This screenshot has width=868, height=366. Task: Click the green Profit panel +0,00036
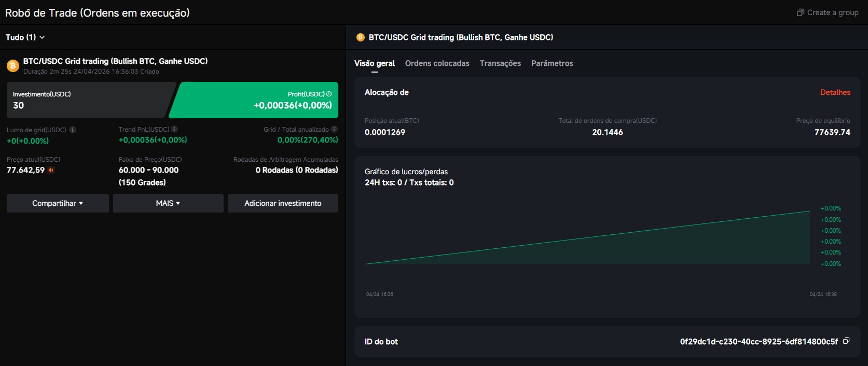click(254, 100)
